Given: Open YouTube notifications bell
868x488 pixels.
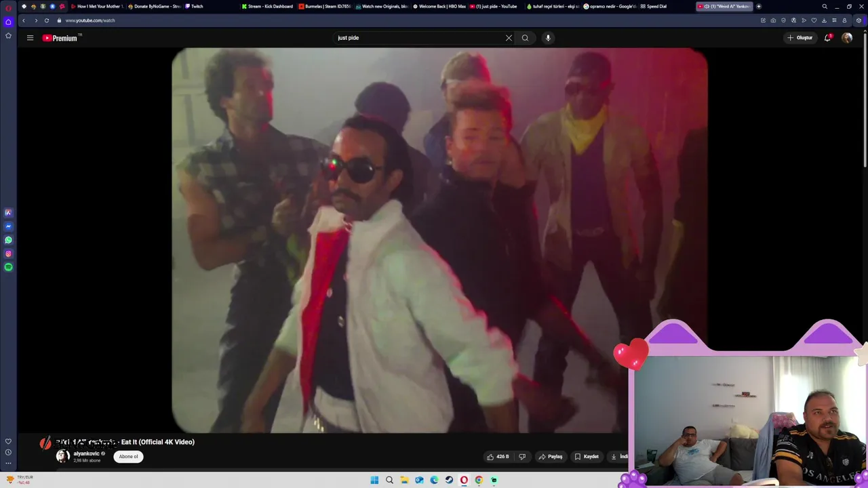Looking at the screenshot, I should point(828,38).
